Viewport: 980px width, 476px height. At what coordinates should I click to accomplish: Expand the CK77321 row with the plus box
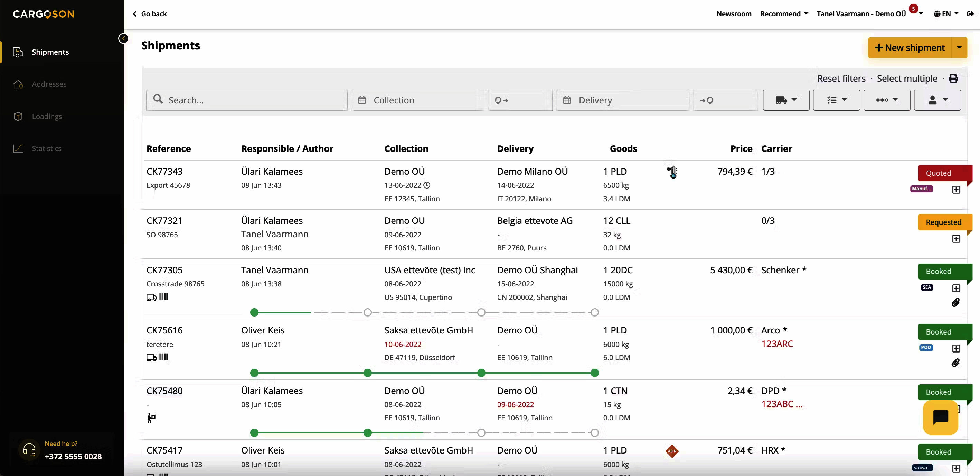[x=956, y=239]
